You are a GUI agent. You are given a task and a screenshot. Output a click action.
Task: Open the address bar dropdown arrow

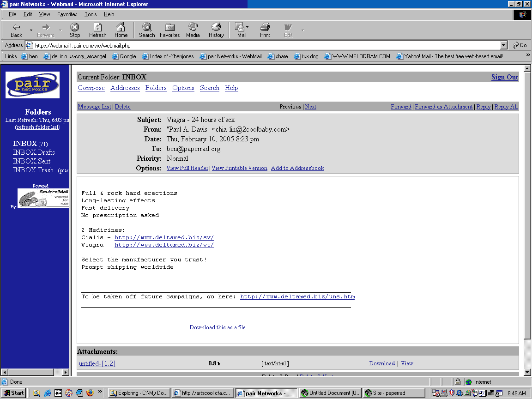[504, 45]
